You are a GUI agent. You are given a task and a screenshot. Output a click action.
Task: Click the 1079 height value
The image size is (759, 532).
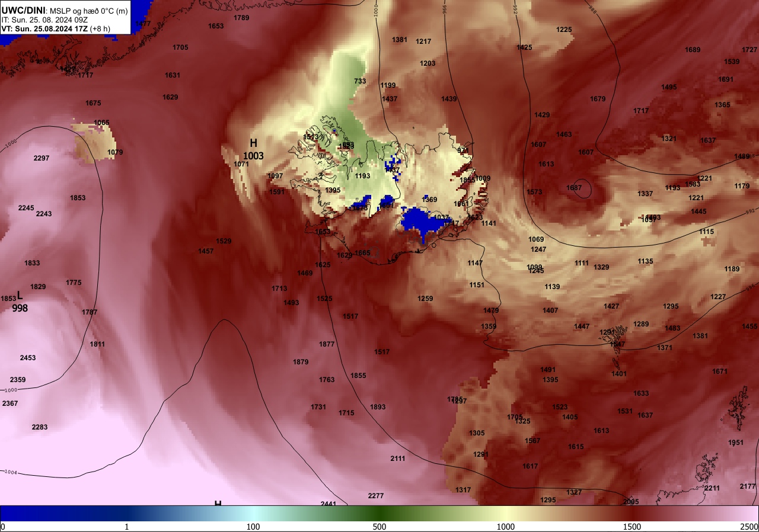pos(115,152)
